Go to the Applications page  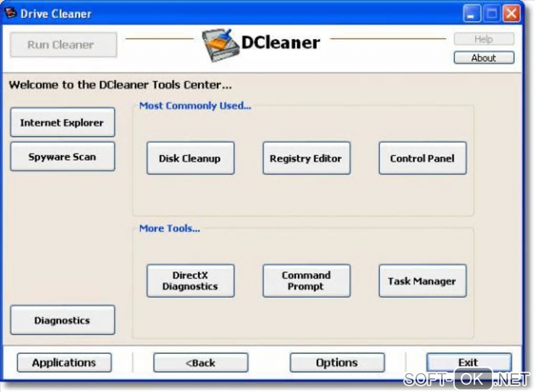tap(64, 362)
